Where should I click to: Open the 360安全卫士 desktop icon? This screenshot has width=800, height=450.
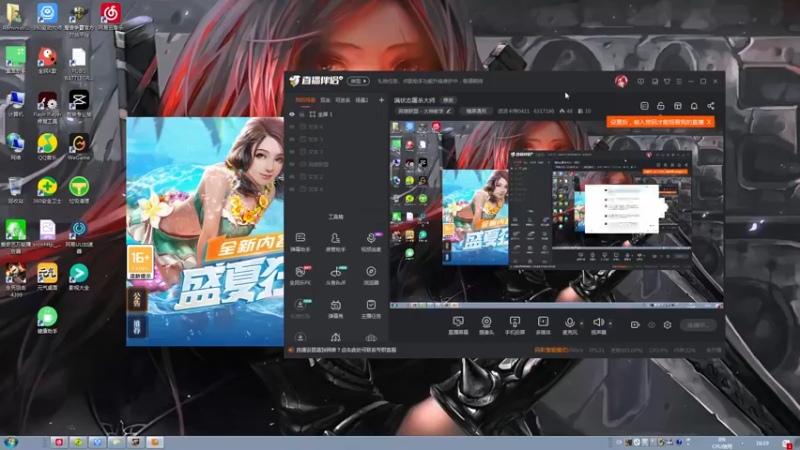[x=47, y=190]
